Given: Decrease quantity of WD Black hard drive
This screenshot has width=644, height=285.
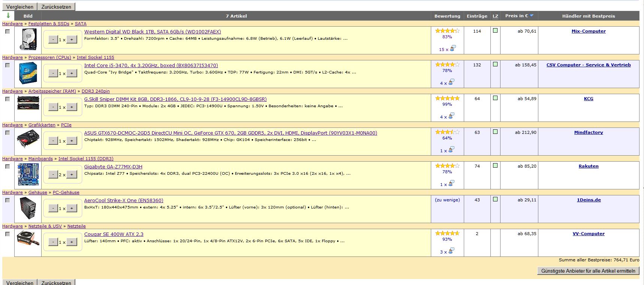Looking at the screenshot, I should point(53,39).
